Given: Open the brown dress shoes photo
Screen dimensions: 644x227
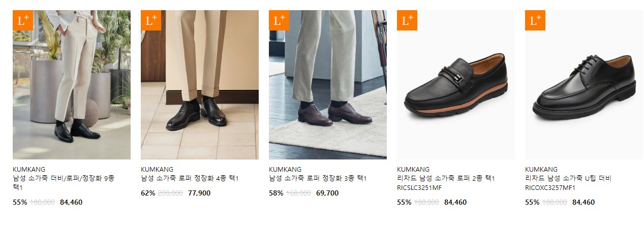Looking at the screenshot, I should (328, 85).
